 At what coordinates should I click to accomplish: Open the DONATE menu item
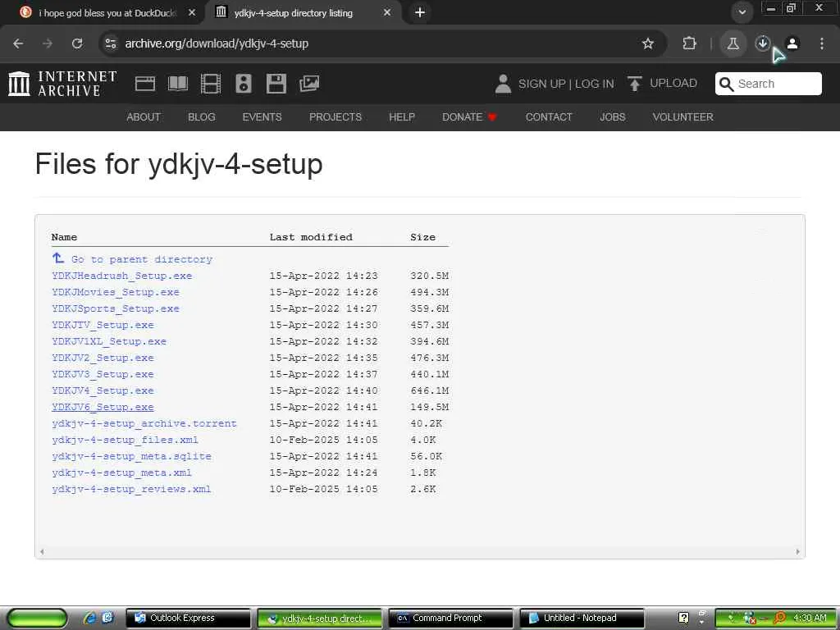469,116
